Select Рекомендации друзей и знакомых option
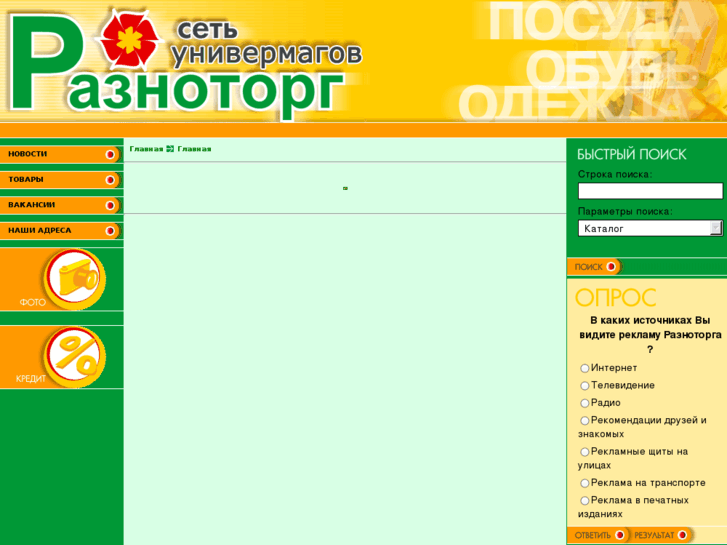 (585, 421)
